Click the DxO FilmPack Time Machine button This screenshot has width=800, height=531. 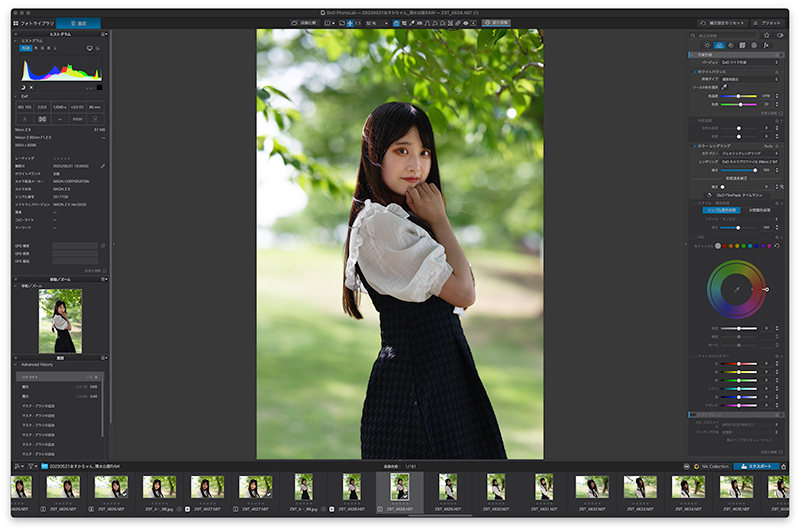click(x=735, y=195)
